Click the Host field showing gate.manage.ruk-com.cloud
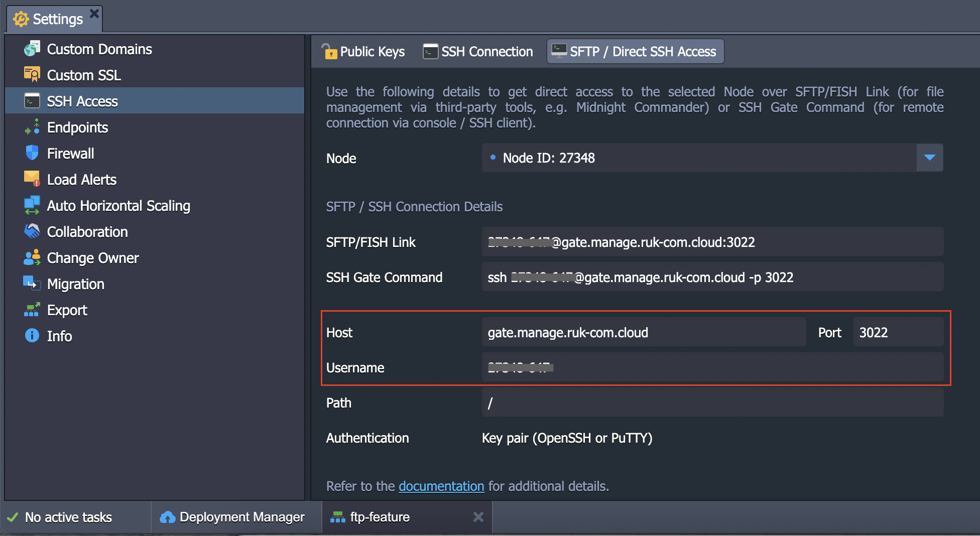The height and width of the screenshot is (536, 980). point(644,332)
